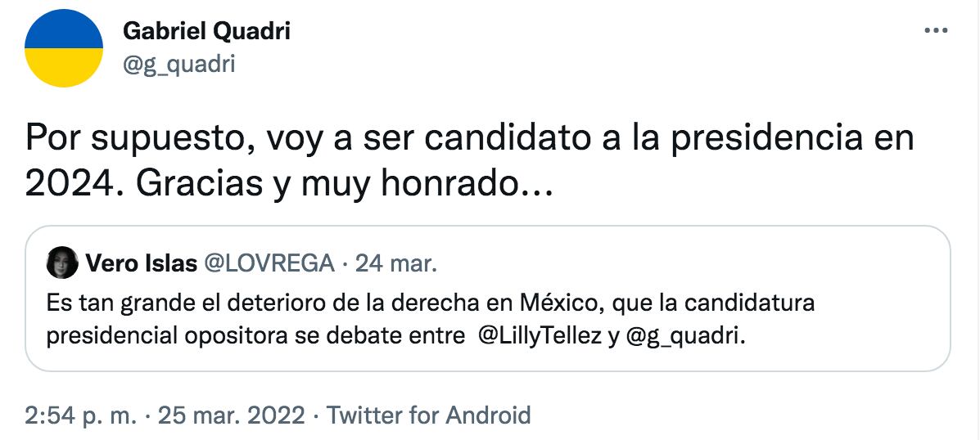The width and height of the screenshot is (980, 440).
Task: Click the @g_quadri mention inside the quoted tweet
Action: (x=686, y=337)
